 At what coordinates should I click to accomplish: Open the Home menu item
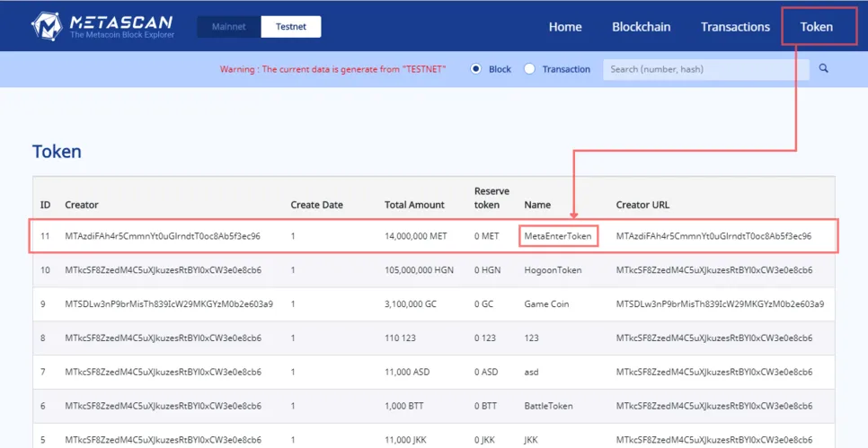coord(565,27)
